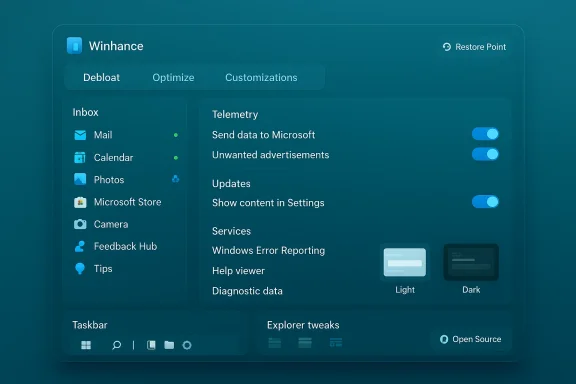
Task: Click the Inbox section heading
Action: click(85, 112)
